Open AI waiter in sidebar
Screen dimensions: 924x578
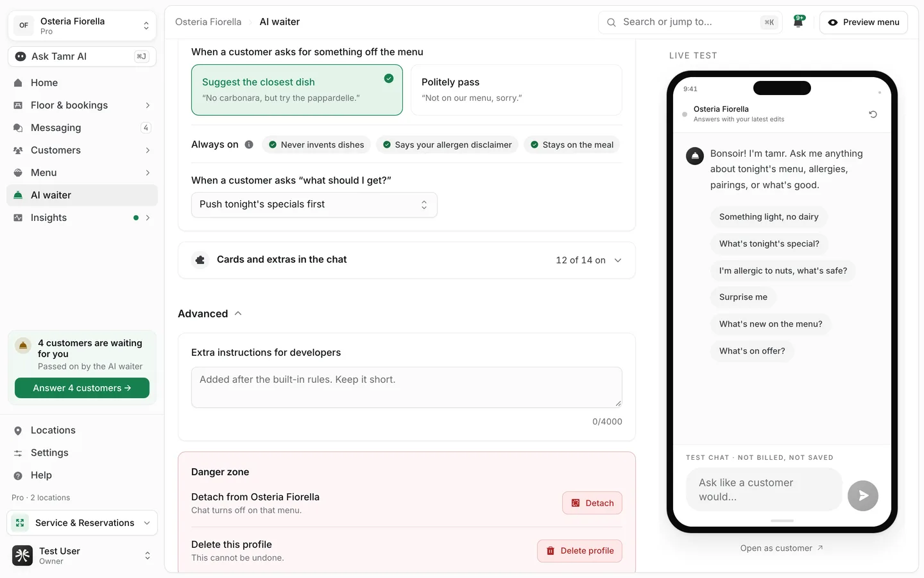tap(82, 195)
